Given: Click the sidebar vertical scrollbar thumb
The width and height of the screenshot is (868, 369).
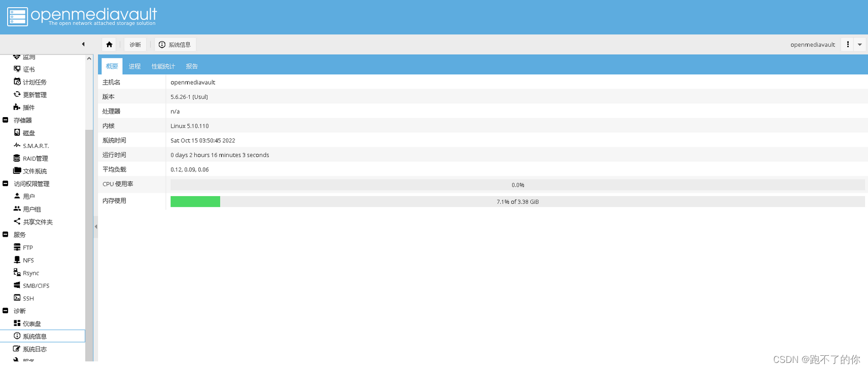Looking at the screenshot, I should pyautogui.click(x=89, y=245).
